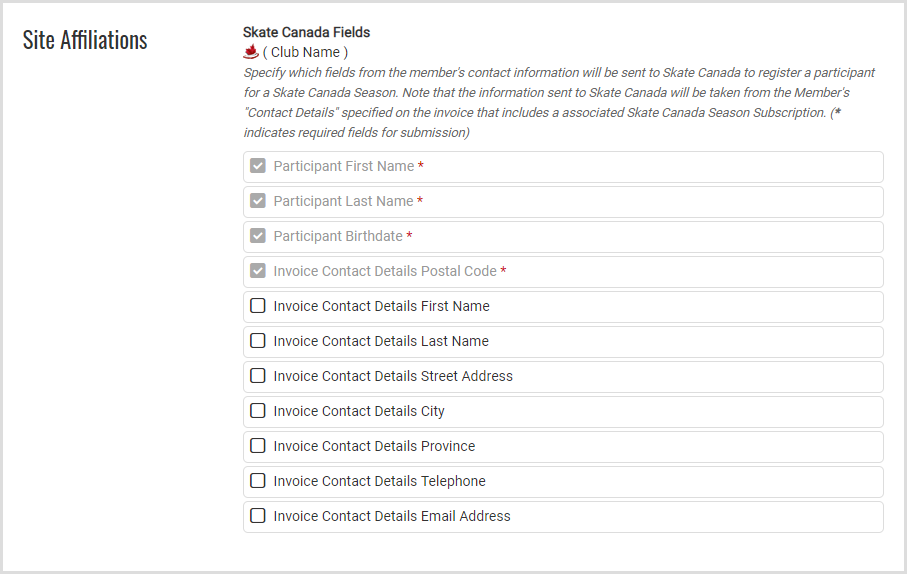Image resolution: width=907 pixels, height=574 pixels.
Task: Click the red asterisk after Postal Code
Action: (x=503, y=272)
